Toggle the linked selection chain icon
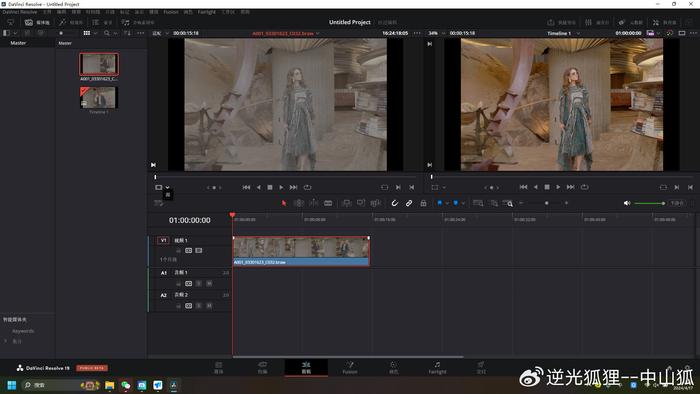 (x=409, y=203)
